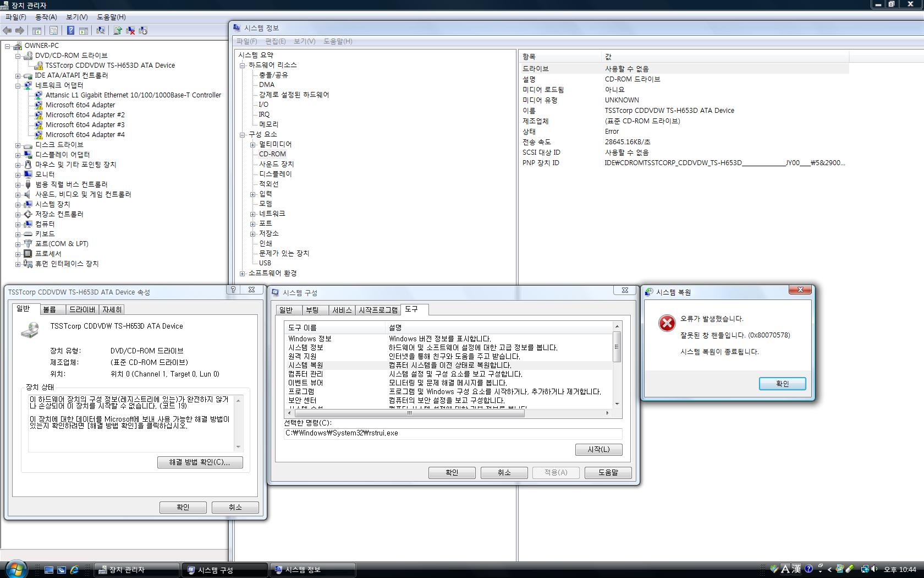Click the 선택한 명령 rstrui.exe command field
This screenshot has width=924, height=578.
pyautogui.click(x=453, y=433)
